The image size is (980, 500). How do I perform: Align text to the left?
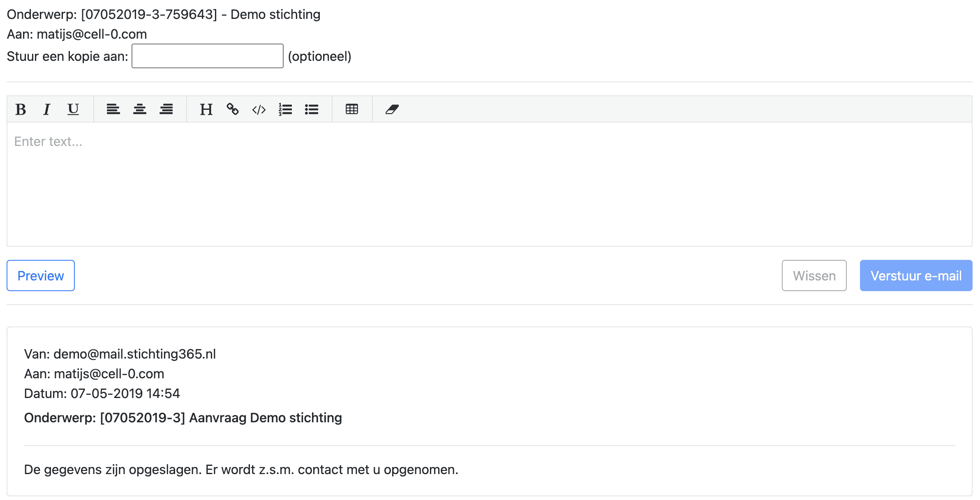113,109
